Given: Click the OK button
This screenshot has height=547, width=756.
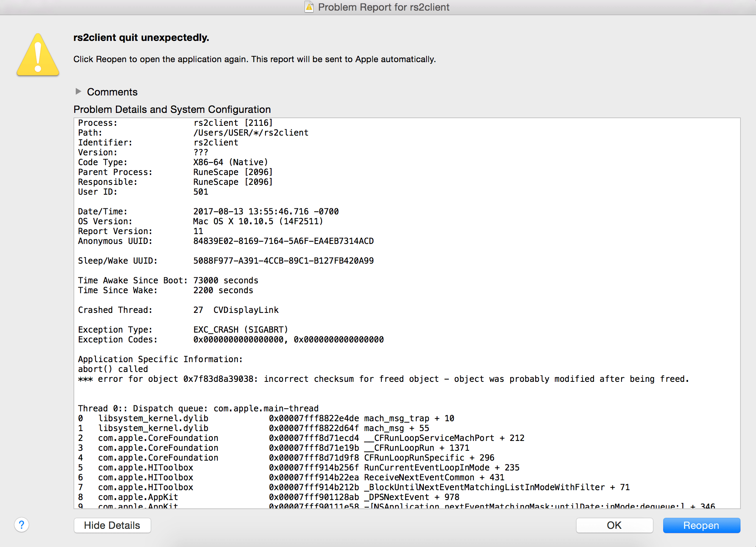Looking at the screenshot, I should (614, 525).
